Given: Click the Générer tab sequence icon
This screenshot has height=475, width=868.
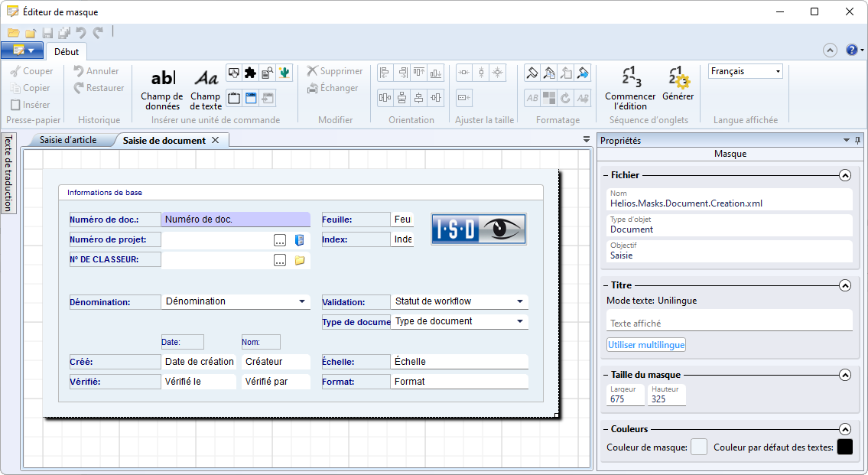Looking at the screenshot, I should coord(678,78).
